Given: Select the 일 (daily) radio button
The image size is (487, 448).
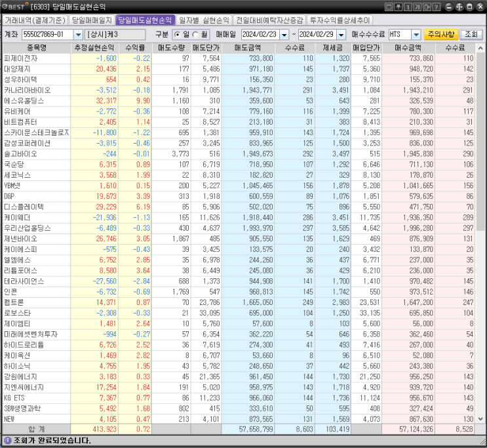Looking at the screenshot, I should (178, 35).
